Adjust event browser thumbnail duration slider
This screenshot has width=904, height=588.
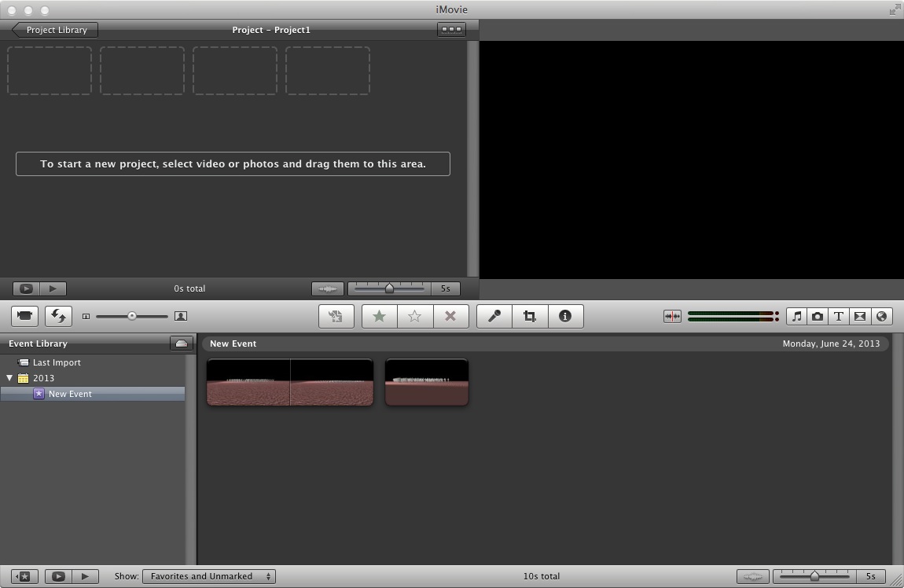[x=814, y=576]
